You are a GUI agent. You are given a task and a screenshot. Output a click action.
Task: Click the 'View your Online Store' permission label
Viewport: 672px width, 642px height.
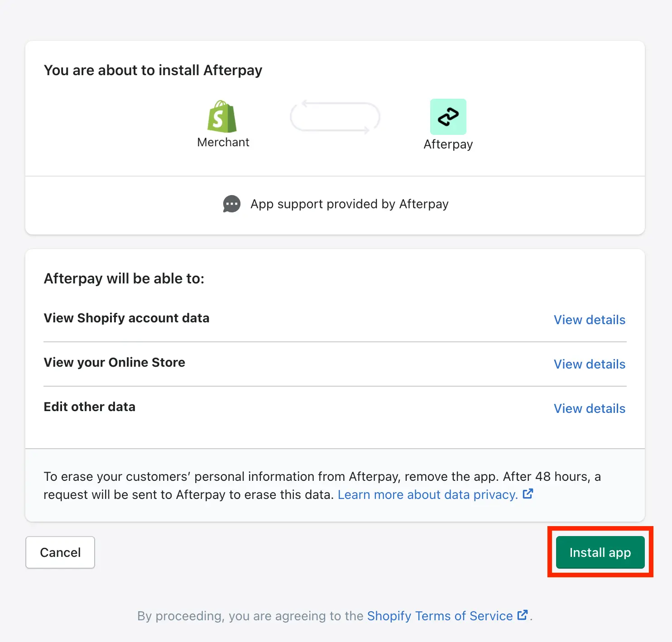115,363
